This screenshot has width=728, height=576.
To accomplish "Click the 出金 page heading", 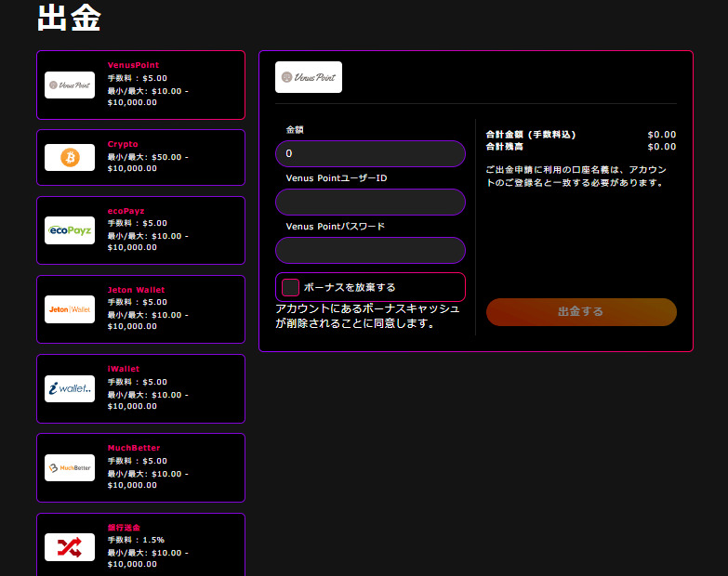I will [x=69, y=18].
